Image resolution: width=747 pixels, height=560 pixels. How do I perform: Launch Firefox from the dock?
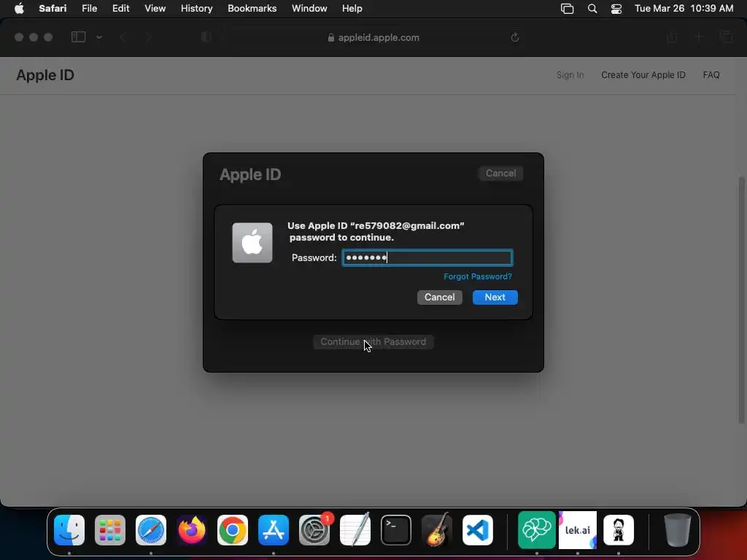pos(192,530)
